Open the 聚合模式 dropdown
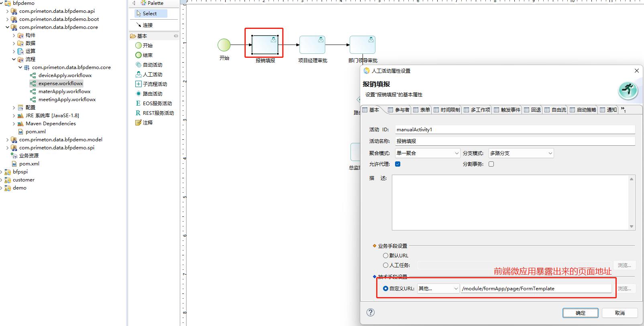 click(427, 153)
